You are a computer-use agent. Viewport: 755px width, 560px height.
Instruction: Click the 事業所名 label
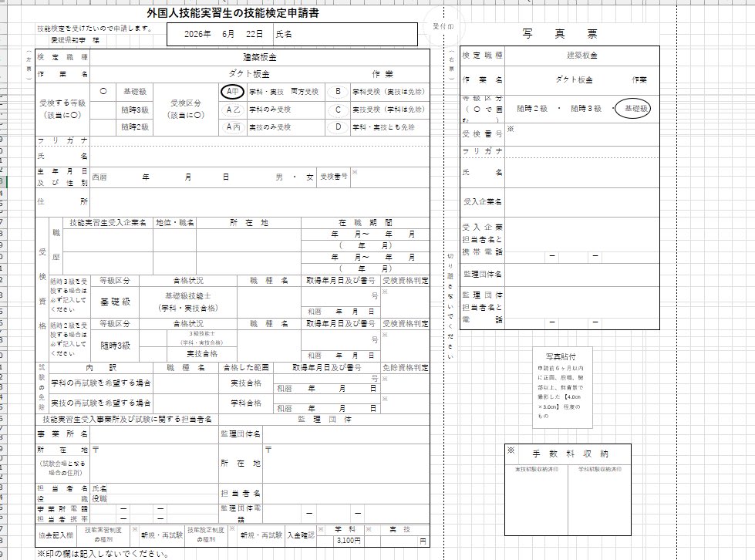click(62, 433)
